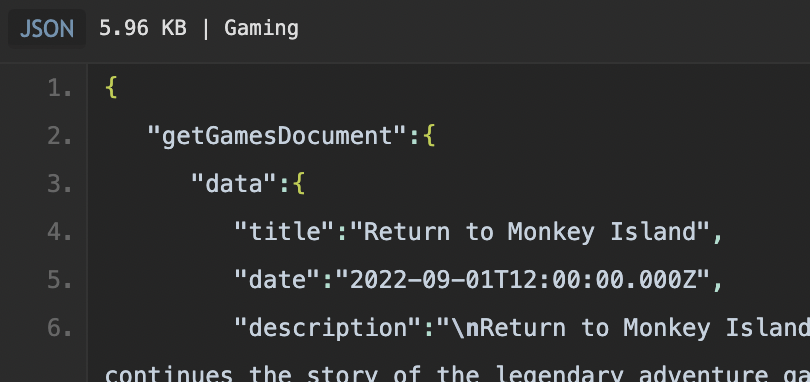Open the Gaming category link
The height and width of the screenshot is (382, 810).
click(261, 28)
